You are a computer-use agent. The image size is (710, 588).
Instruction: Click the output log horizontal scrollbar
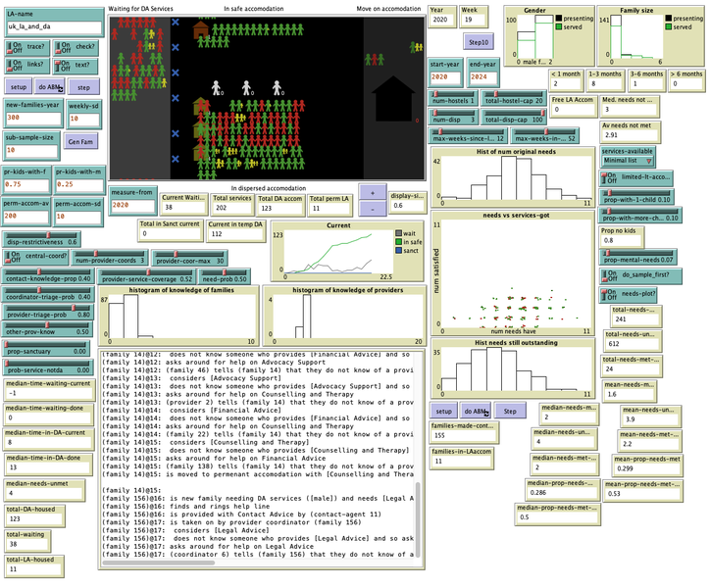click(x=159, y=563)
